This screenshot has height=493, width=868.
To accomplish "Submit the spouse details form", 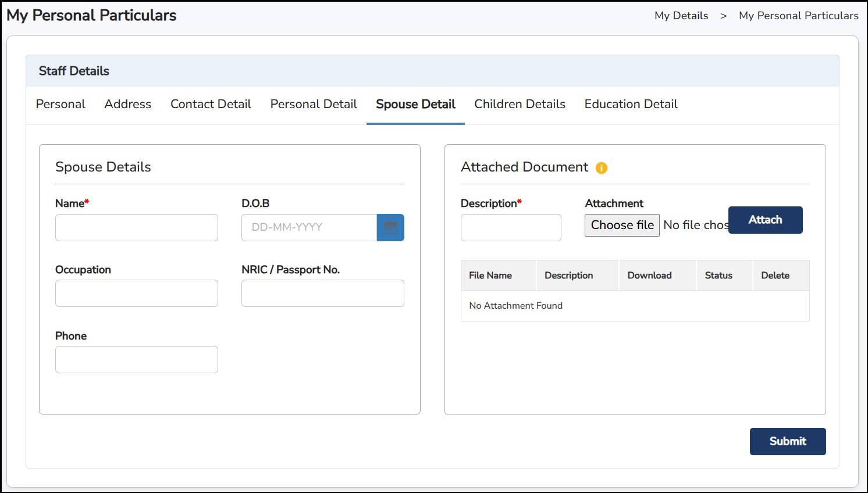I will pos(787,441).
